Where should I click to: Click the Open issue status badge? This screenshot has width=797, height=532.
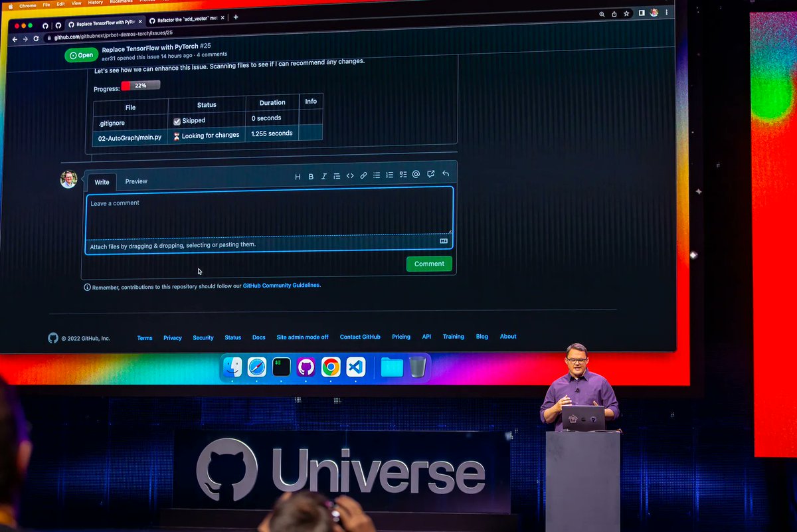click(x=81, y=55)
